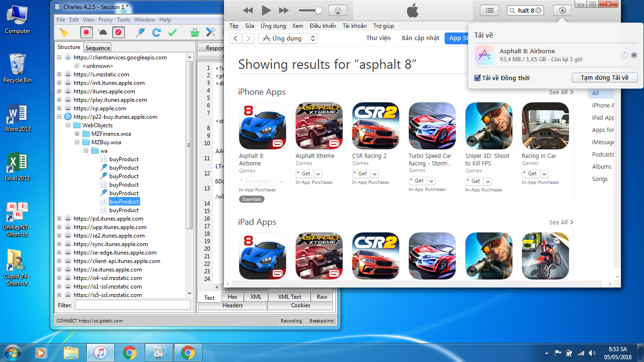644x362 pixels.
Task: Expand the MZFinance.woa folder
Action: pyautogui.click(x=77, y=134)
